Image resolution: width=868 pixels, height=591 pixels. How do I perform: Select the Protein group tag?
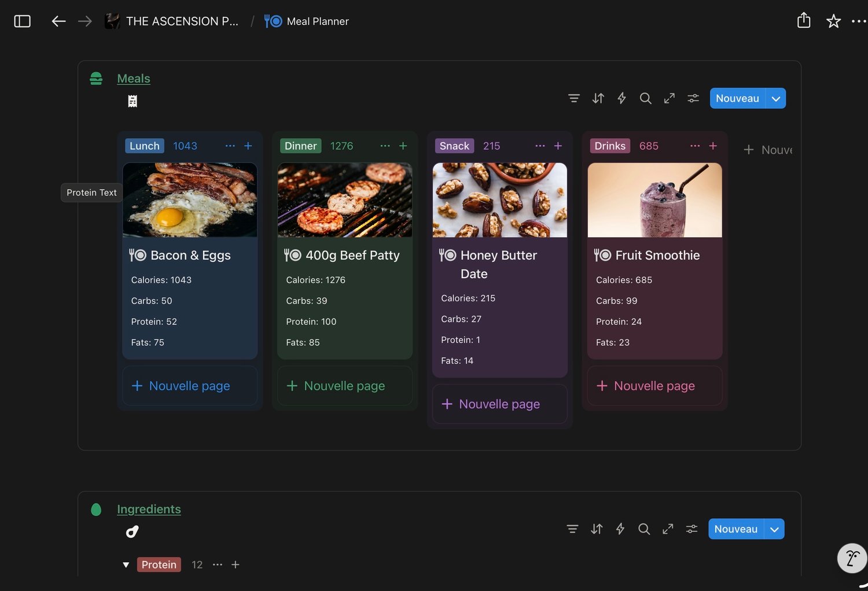[x=159, y=565]
